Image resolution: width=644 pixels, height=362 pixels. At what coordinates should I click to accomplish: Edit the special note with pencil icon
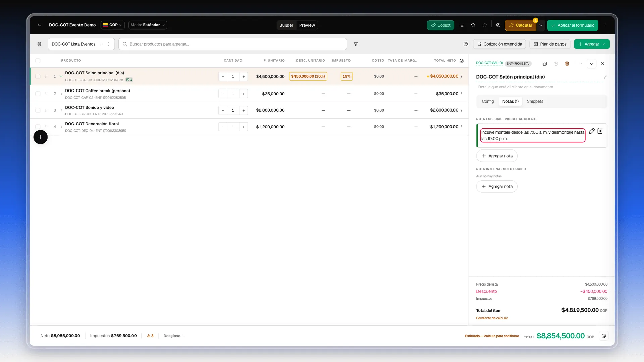pos(592,131)
